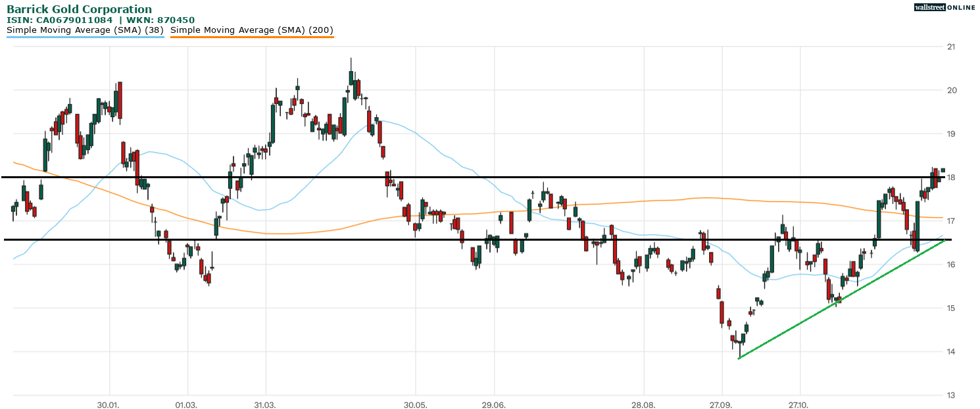
Task: Click the 30.01. date axis label
Action: click(108, 404)
